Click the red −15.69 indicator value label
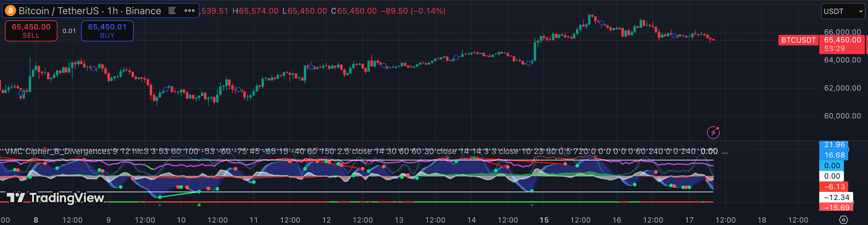Viewport: 868px width, 225px height. click(836, 207)
